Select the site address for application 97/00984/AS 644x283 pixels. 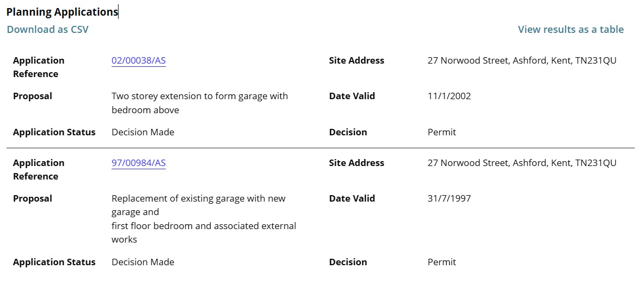click(522, 163)
